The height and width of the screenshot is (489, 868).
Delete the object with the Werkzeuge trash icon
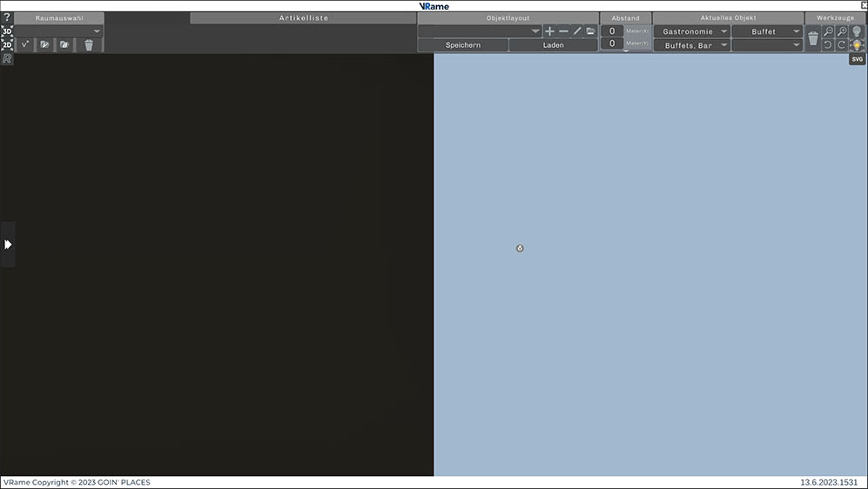click(812, 39)
